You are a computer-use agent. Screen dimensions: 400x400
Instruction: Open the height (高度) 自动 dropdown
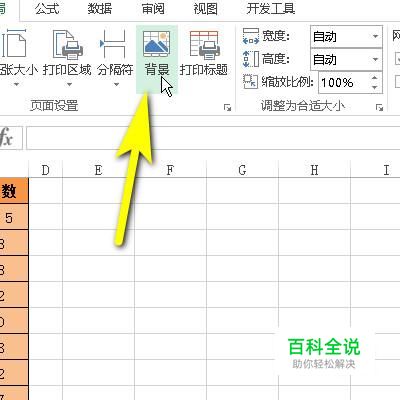coord(375,60)
